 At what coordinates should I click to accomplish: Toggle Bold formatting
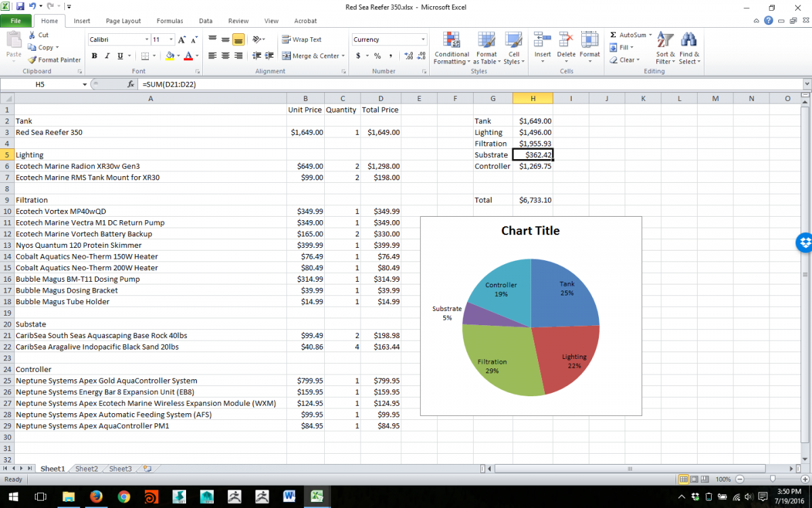pos(95,56)
